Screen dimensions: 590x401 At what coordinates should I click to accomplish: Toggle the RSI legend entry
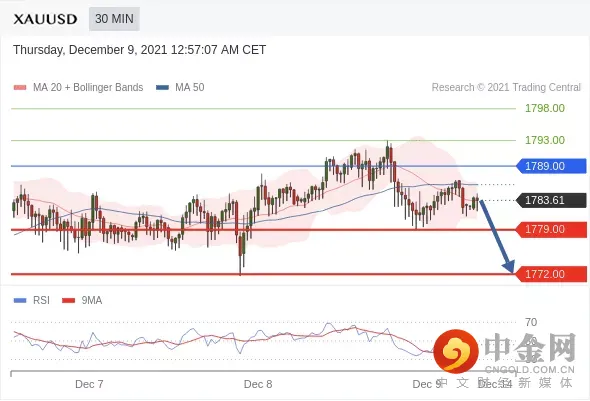tap(32, 300)
